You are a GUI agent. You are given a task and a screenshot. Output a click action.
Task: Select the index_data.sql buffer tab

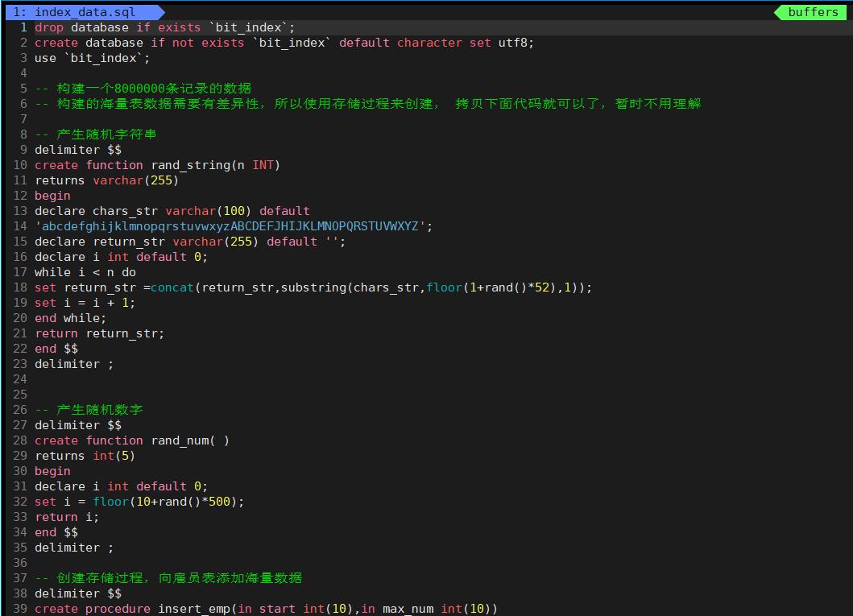pos(81,12)
